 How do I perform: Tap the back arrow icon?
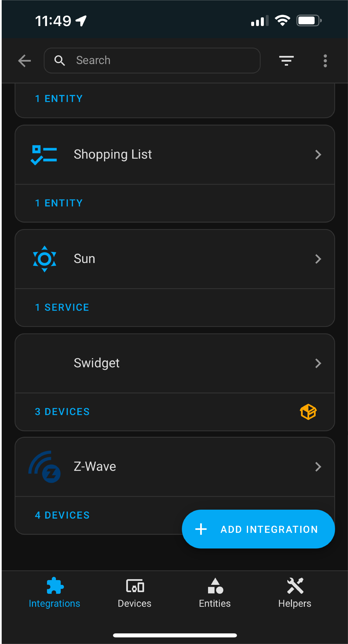point(24,61)
